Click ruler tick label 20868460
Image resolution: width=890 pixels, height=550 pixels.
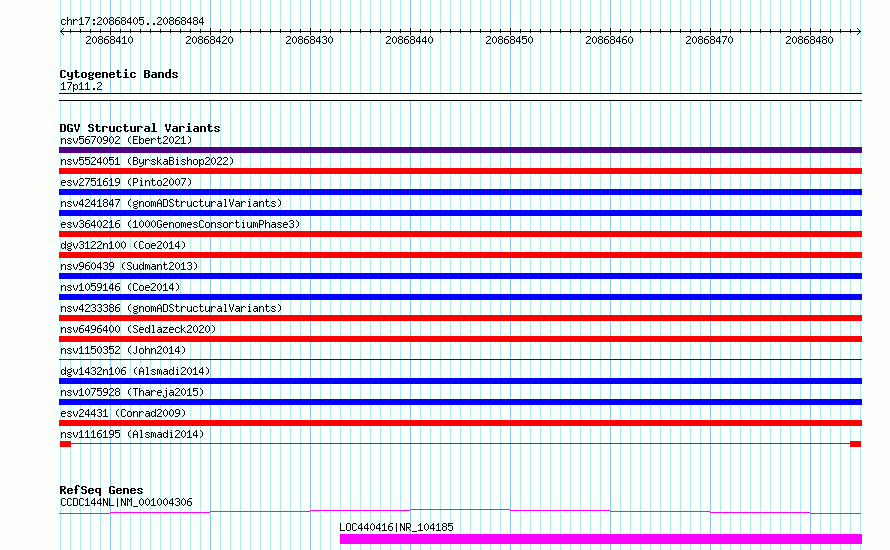609,40
